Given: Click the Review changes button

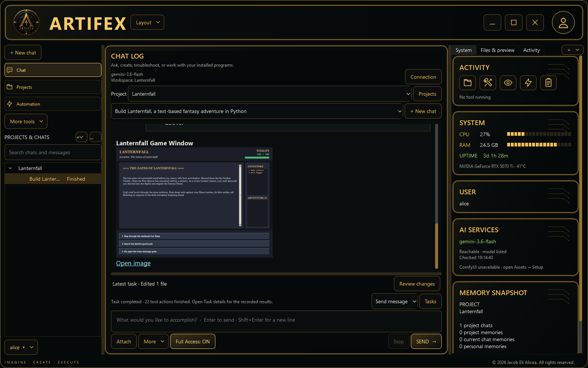Looking at the screenshot, I should [417, 284].
